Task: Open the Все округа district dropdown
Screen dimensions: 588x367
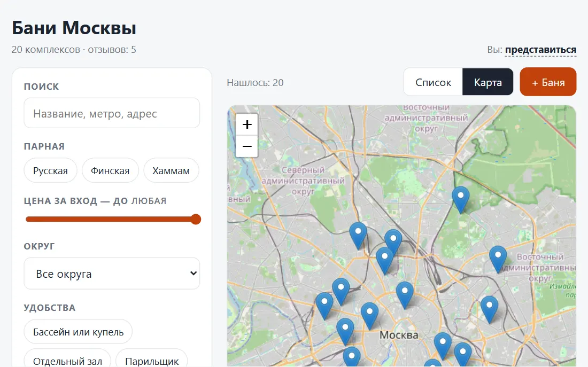Action: coord(112,274)
